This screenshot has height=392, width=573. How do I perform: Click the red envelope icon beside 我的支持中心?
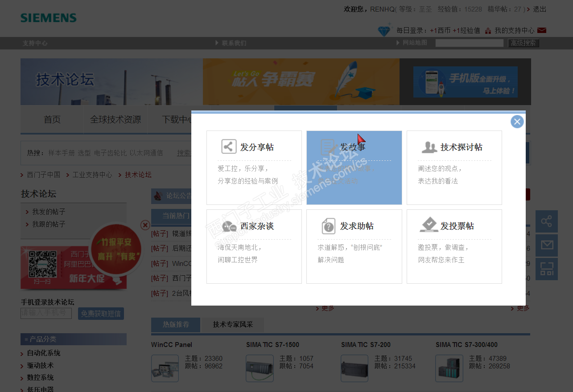click(542, 30)
